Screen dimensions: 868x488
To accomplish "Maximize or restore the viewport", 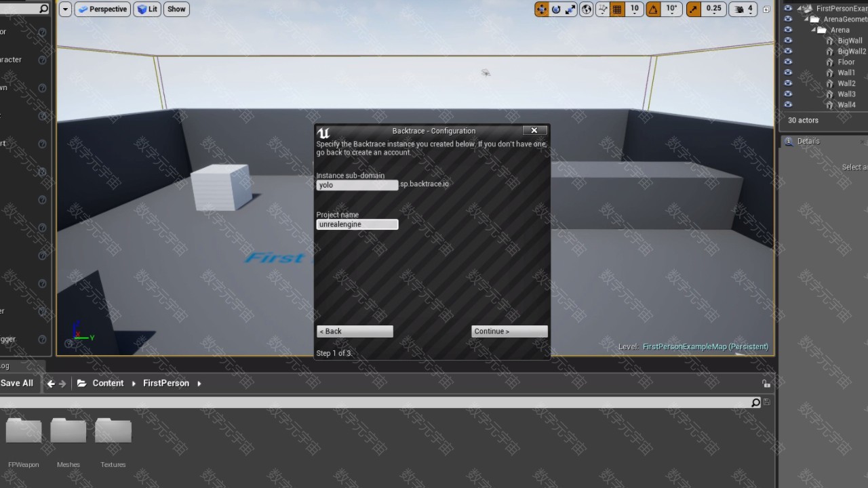I will tap(766, 9).
